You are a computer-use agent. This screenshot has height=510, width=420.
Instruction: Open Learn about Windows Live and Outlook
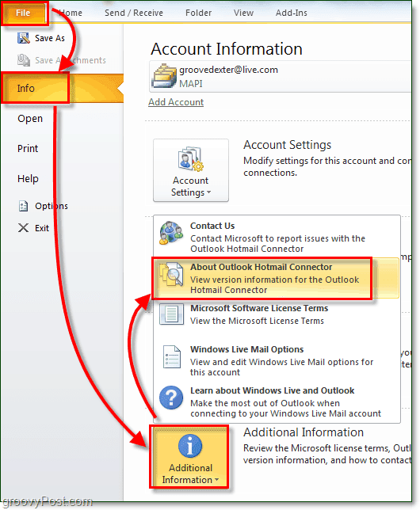coord(277,402)
